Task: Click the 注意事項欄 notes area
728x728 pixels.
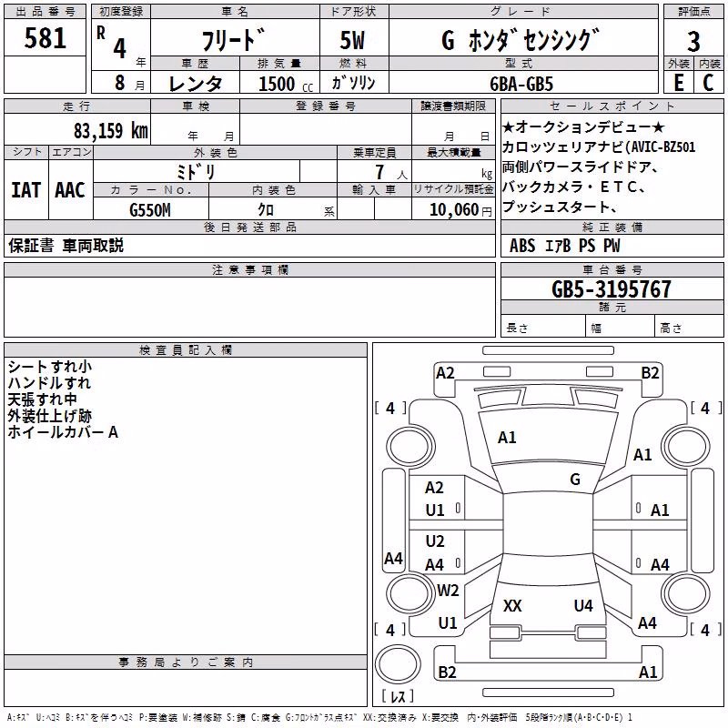Action: pos(249,307)
